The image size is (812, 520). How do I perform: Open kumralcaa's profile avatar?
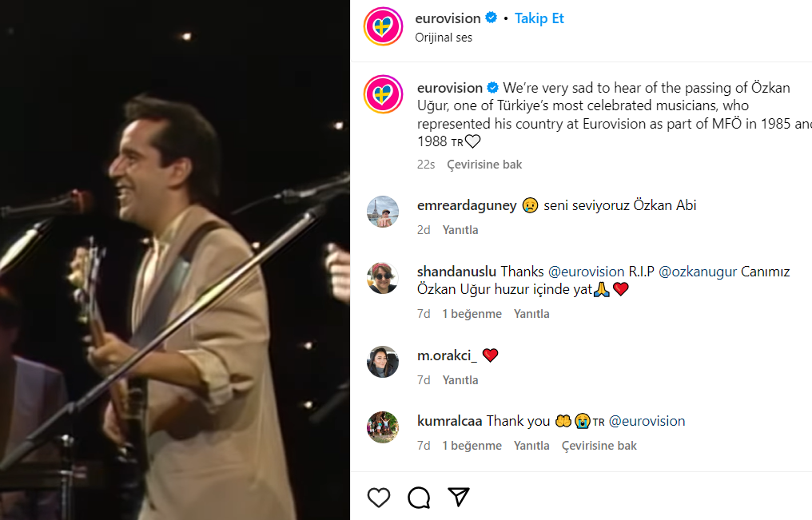pyautogui.click(x=383, y=427)
